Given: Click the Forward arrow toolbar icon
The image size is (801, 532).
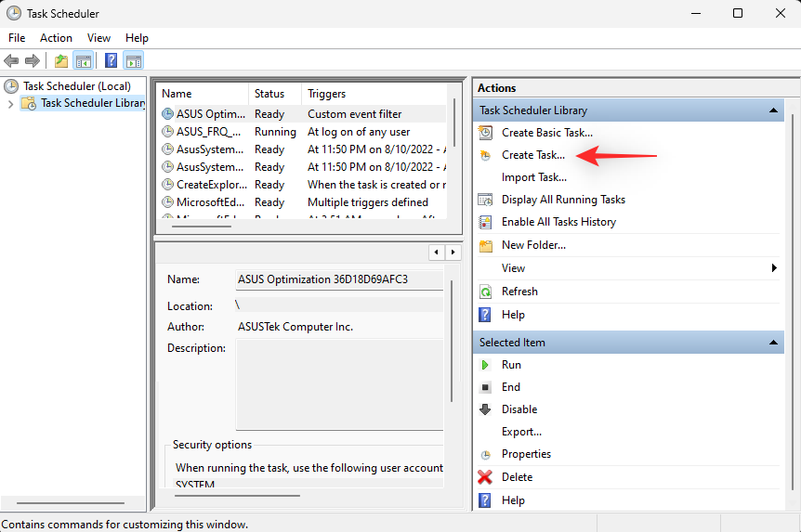Looking at the screenshot, I should pos(33,61).
